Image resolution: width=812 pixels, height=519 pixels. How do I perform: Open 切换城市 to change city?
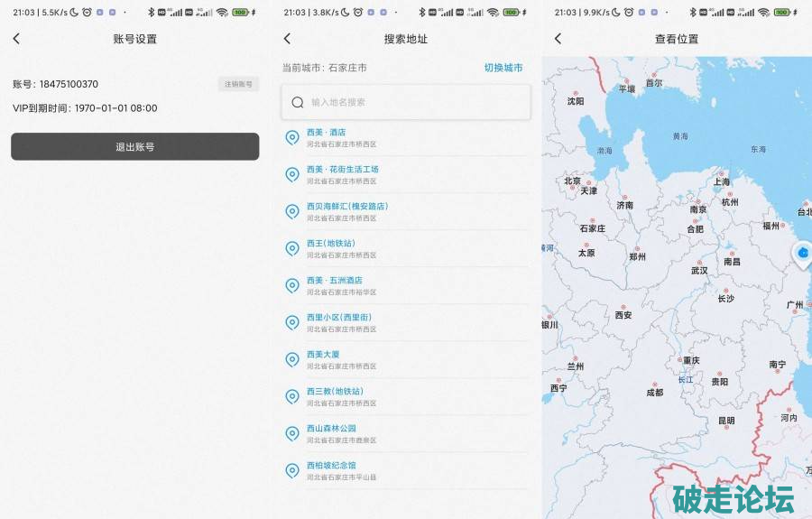[503, 68]
